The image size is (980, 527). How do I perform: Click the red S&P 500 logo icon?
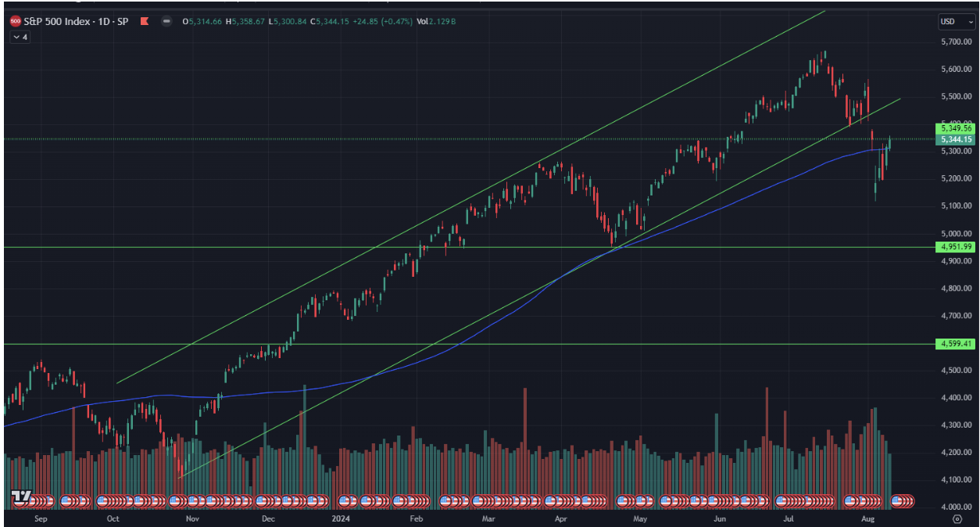(15, 21)
